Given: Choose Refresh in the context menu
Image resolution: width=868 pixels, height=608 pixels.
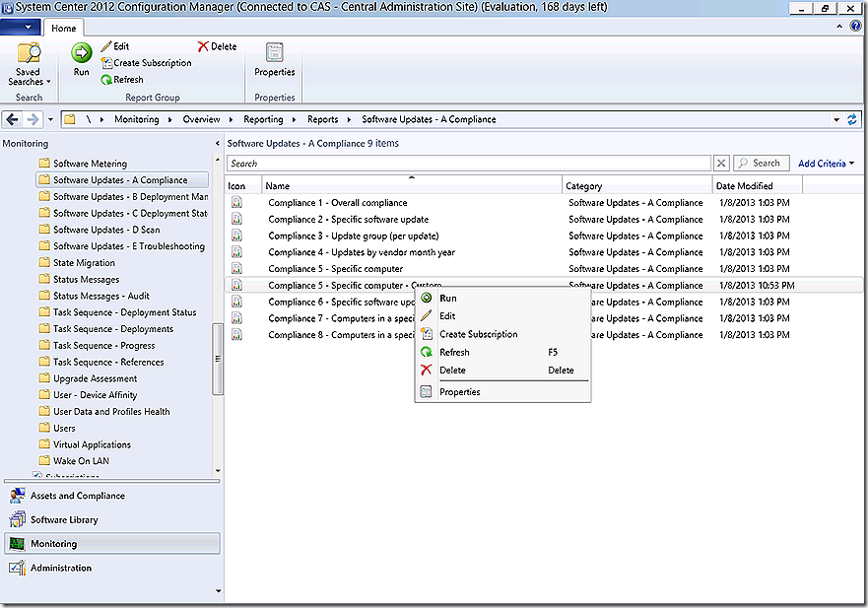Looking at the screenshot, I should (x=502, y=352).
